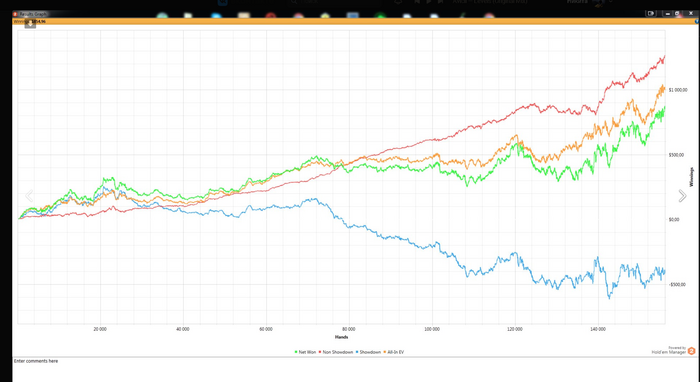This screenshot has width=700, height=382.
Task: Click the Winnings y-axis title
Action: pos(692,177)
